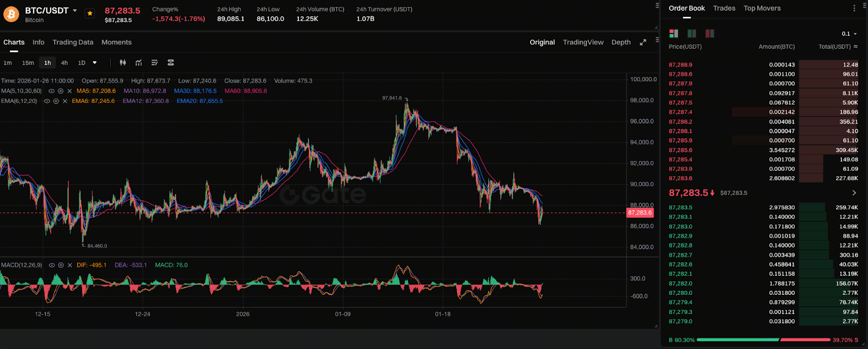Open the chart indicators icon
The image size is (868, 349).
(x=139, y=63)
